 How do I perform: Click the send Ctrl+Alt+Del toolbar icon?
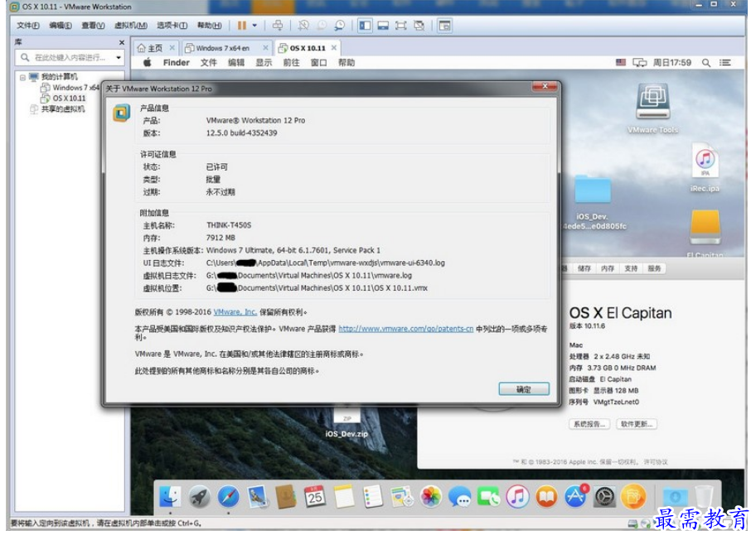pyautogui.click(x=278, y=25)
